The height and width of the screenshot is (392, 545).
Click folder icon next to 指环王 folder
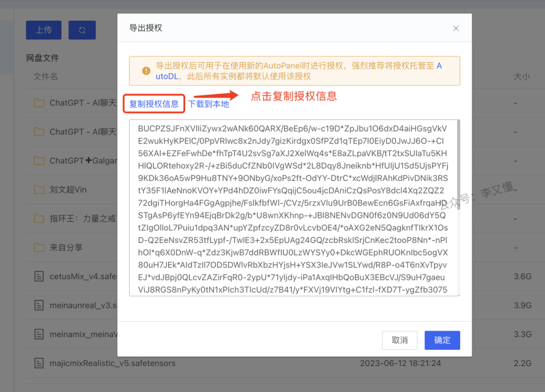38,219
